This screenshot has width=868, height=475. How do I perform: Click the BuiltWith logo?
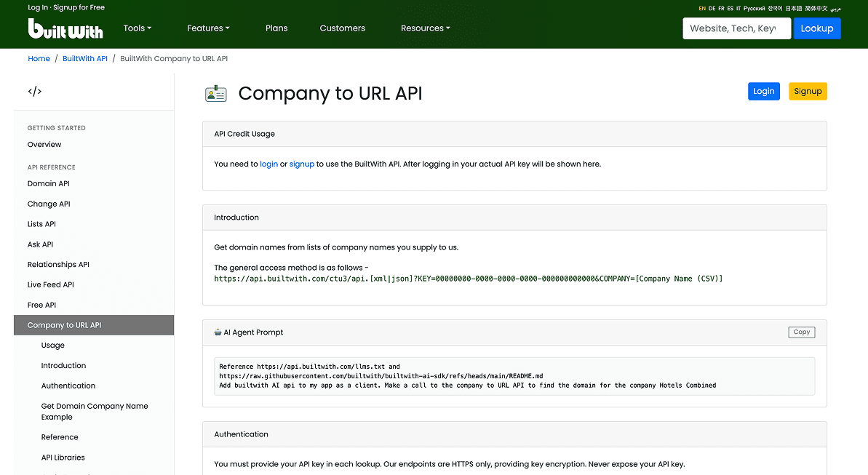click(x=65, y=29)
